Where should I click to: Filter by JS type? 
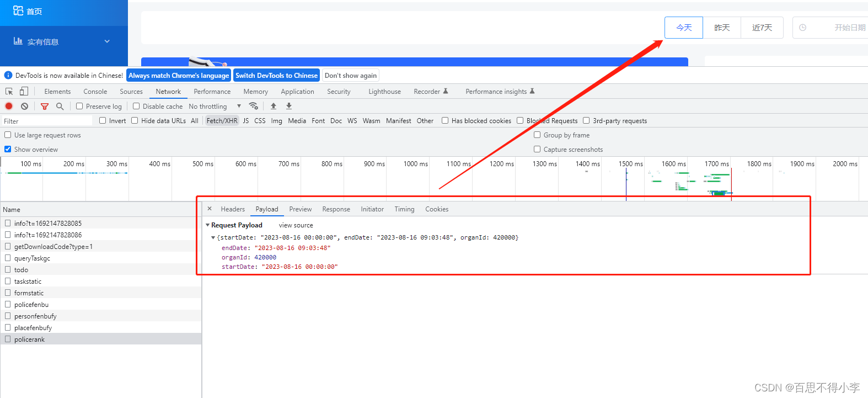(246, 121)
